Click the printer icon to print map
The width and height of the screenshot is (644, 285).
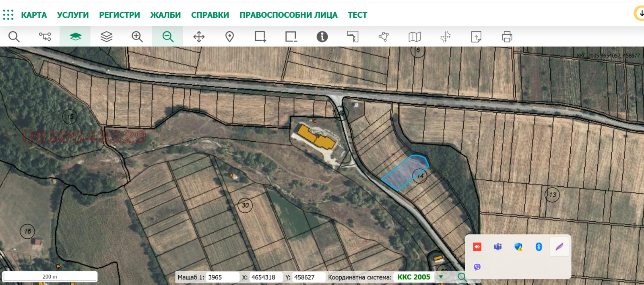(507, 37)
